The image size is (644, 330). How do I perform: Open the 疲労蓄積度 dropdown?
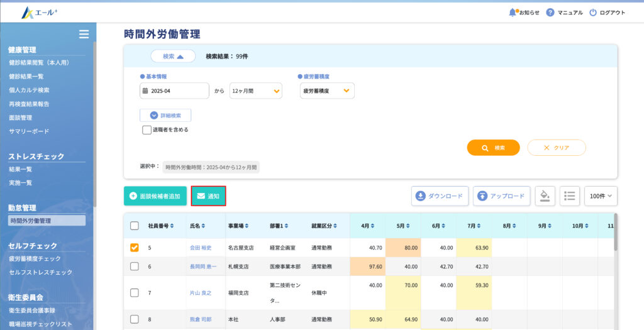[x=326, y=91]
